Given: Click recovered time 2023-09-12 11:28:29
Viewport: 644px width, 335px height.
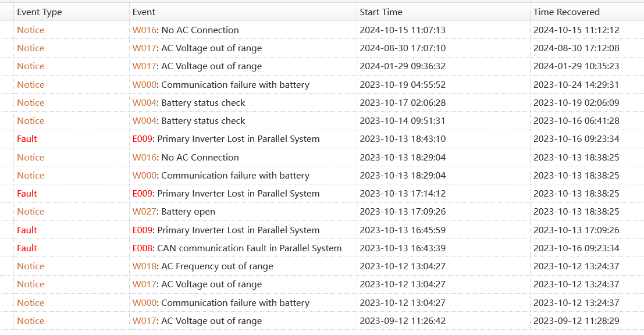Looking at the screenshot, I should (x=576, y=321).
